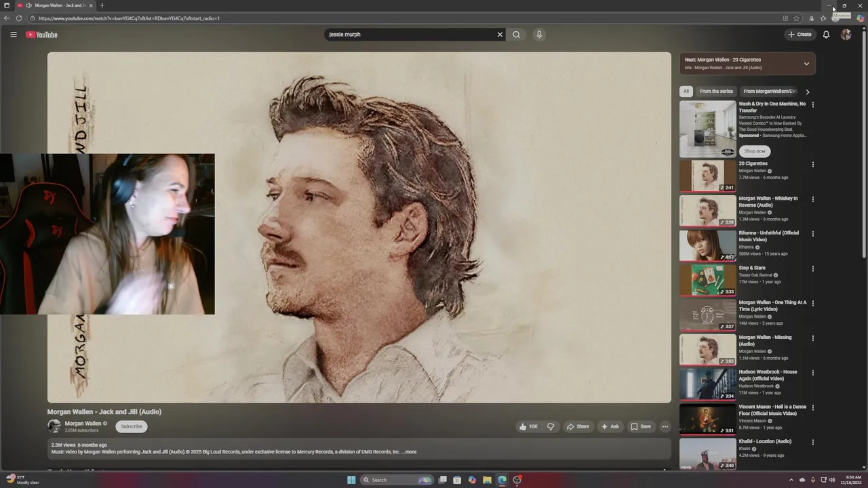Image resolution: width=868 pixels, height=488 pixels.
Task: Open the taskbar clock and date
Action: [851, 480]
